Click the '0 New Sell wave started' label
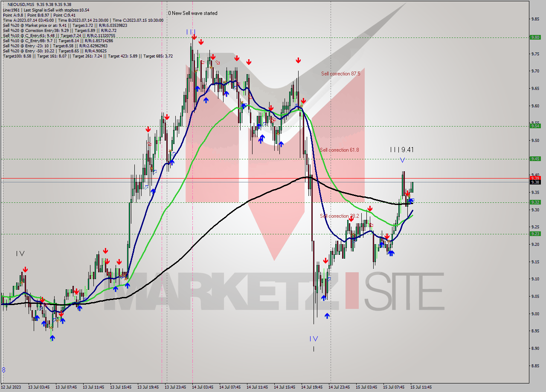The width and height of the screenshot is (546, 392). click(193, 13)
